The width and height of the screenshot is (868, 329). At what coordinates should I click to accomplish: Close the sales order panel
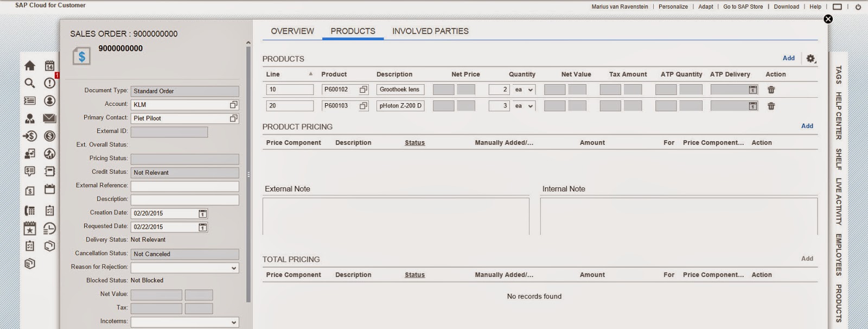pos(828,19)
